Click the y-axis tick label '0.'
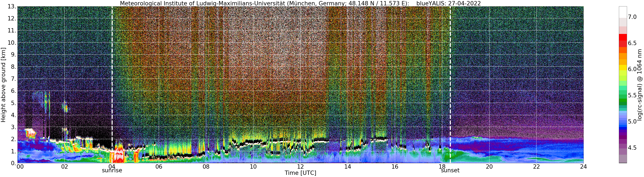 point(14,163)
